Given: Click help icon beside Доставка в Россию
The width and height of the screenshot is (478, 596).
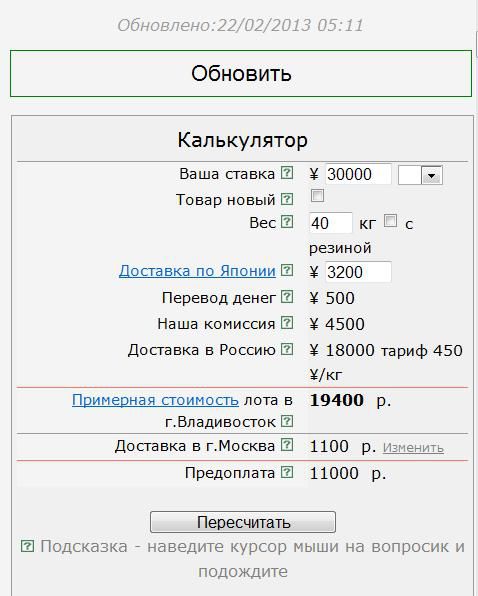Looking at the screenshot, I should click(x=287, y=349).
